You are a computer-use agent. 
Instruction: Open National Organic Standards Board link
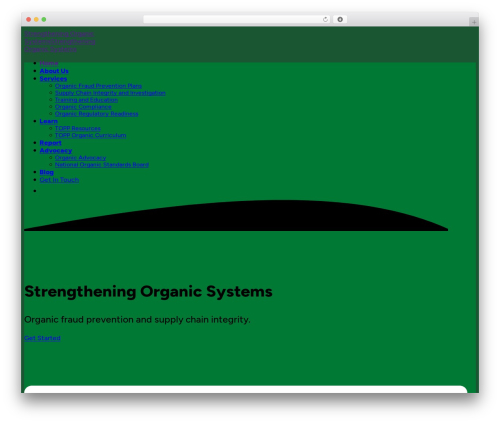tap(102, 165)
